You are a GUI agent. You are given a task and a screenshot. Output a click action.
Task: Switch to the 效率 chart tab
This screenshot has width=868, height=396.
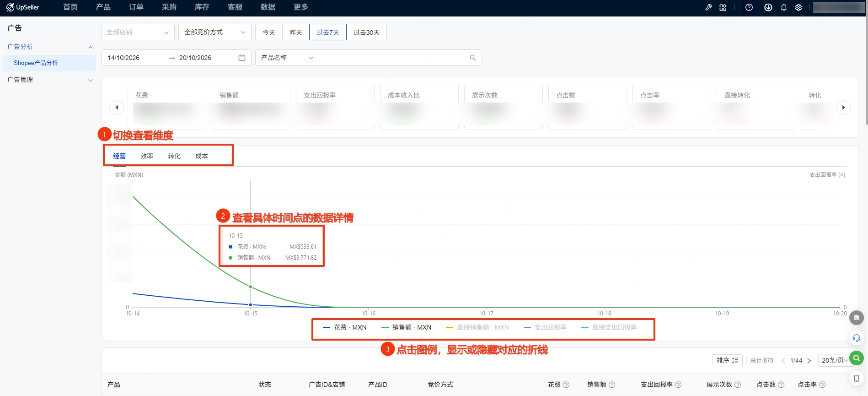(147, 156)
